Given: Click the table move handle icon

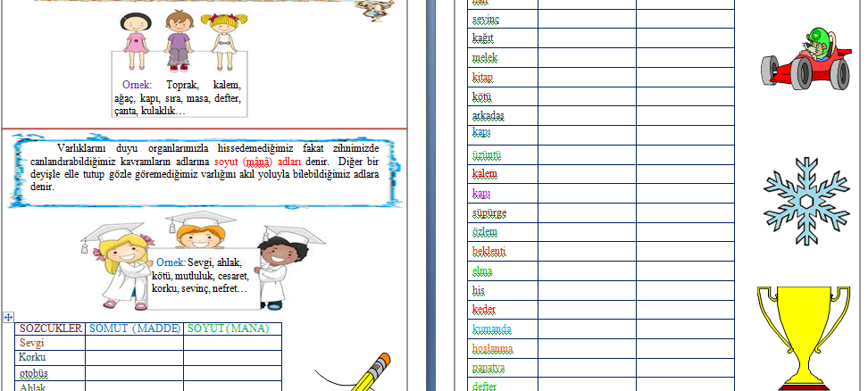Looking at the screenshot, I should point(9,317).
